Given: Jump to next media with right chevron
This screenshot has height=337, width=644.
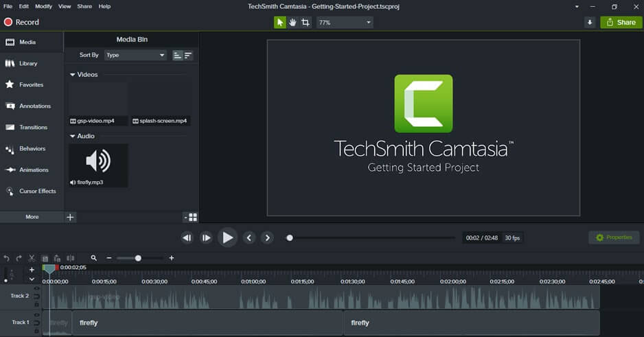Looking at the screenshot, I should click(267, 237).
